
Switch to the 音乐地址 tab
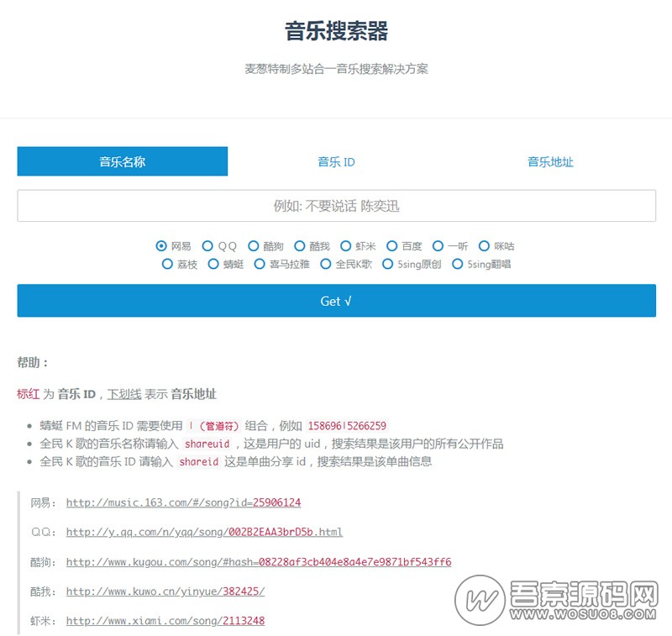(550, 161)
